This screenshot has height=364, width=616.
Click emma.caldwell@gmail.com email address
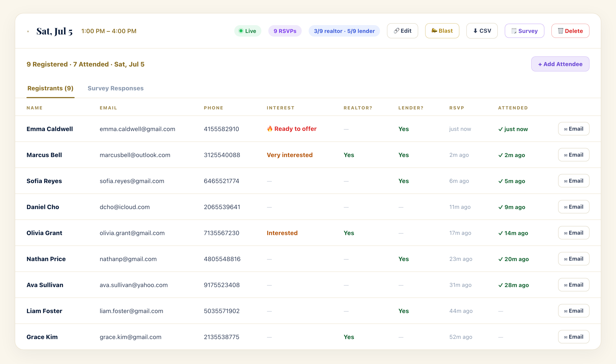(137, 129)
